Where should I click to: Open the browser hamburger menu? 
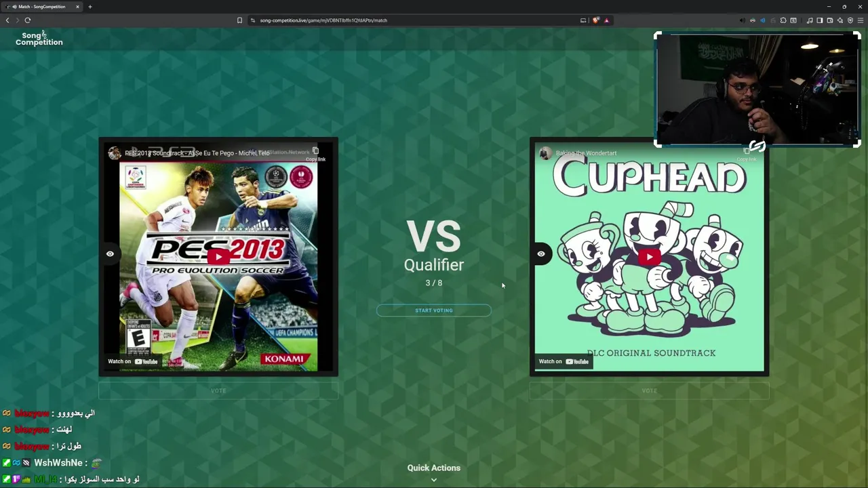[x=861, y=20]
